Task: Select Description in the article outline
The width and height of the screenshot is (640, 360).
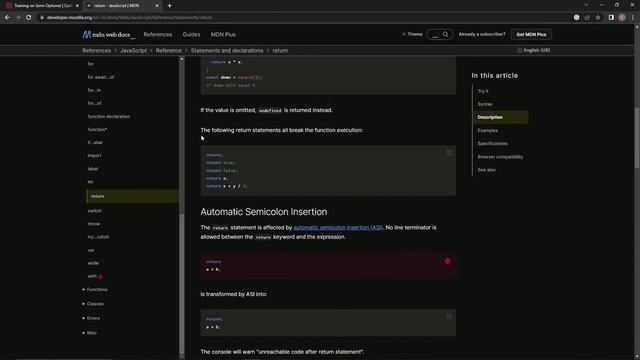Action: coord(500,117)
